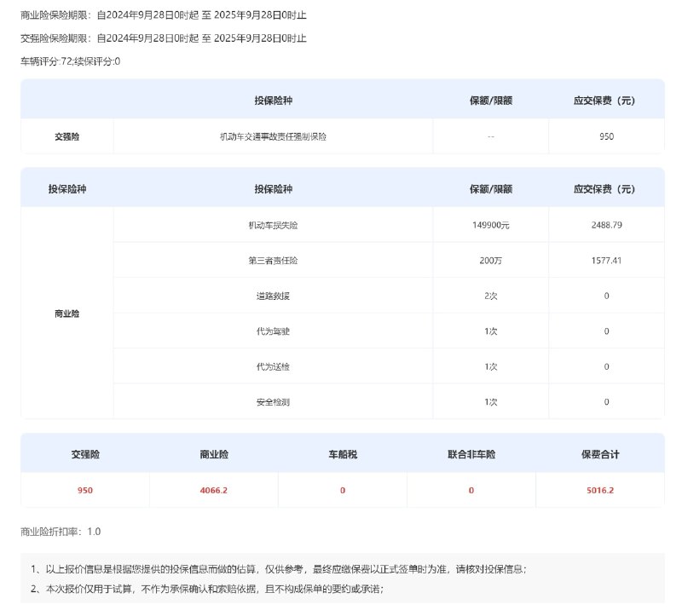Click the red 0 under 联合非车险
Viewport: 682px width, 616px height.
click(471, 491)
